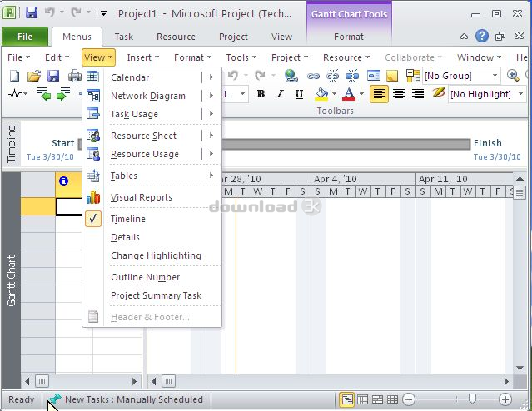532x411 pixels.
Task: Click Details in View menu
Action: (x=152, y=237)
